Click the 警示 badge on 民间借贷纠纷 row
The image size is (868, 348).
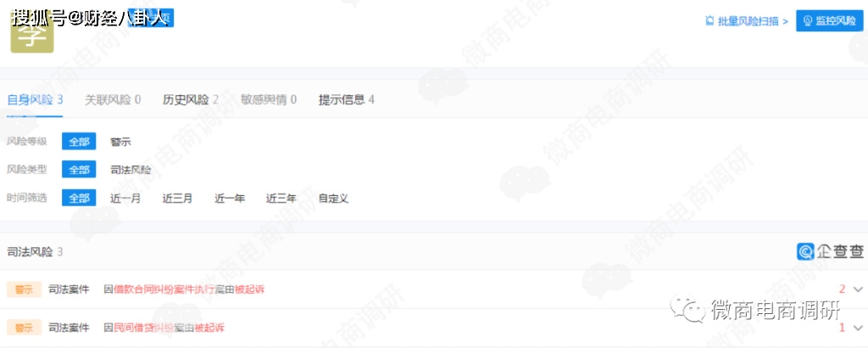coord(24,328)
